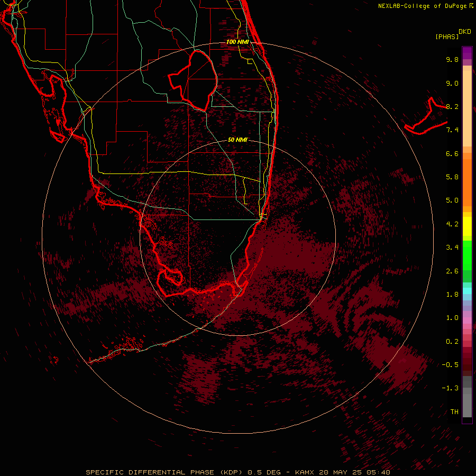Click the radar product title caption at bottom
This screenshot has height=476, width=476.
tap(237, 472)
